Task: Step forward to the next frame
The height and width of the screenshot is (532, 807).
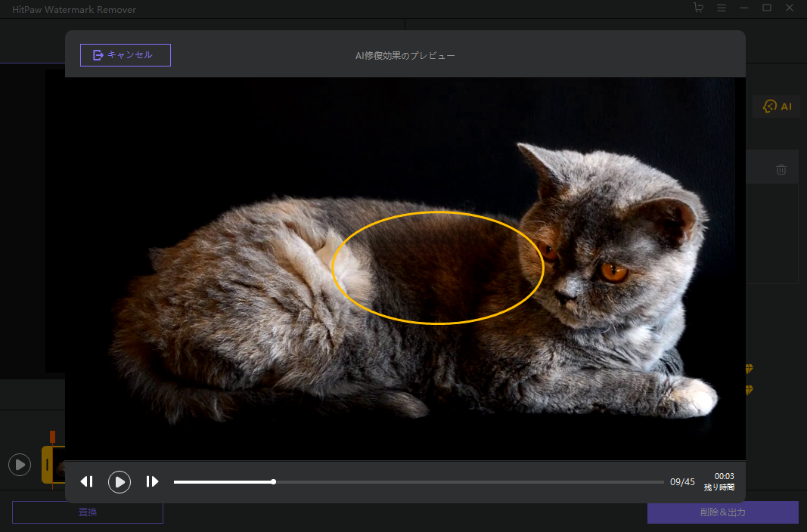Action: tap(152, 481)
